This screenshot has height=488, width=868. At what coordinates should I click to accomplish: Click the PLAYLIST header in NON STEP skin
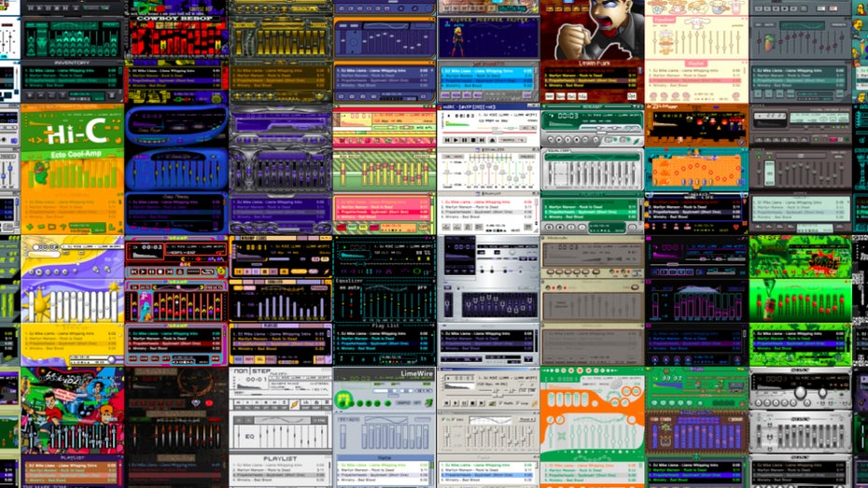279,459
